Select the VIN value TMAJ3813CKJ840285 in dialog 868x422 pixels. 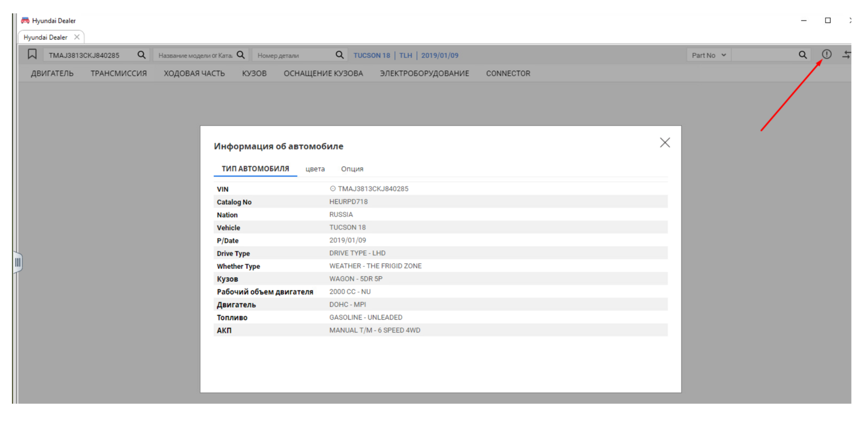[x=373, y=189]
